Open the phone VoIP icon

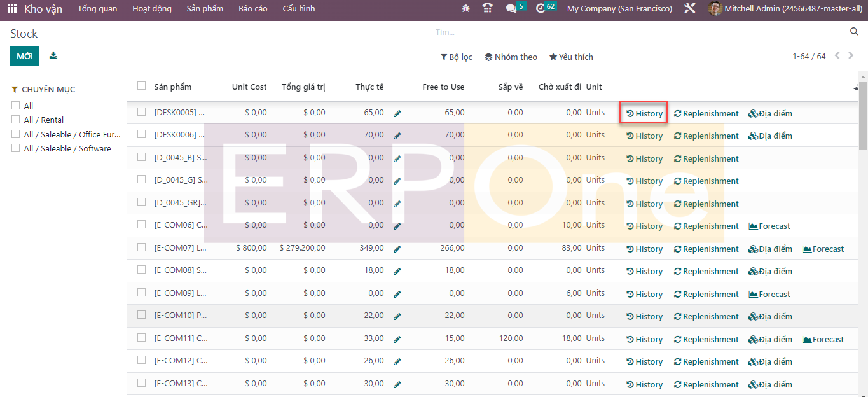coord(488,9)
